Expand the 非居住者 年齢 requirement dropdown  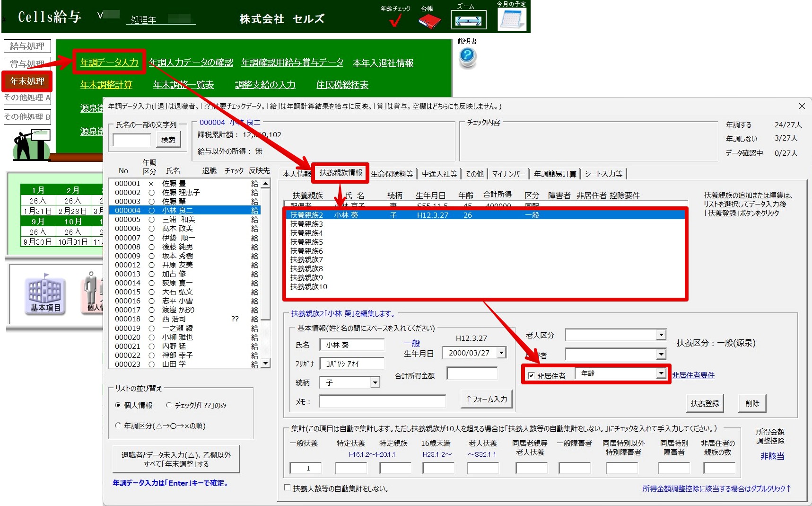coord(661,373)
